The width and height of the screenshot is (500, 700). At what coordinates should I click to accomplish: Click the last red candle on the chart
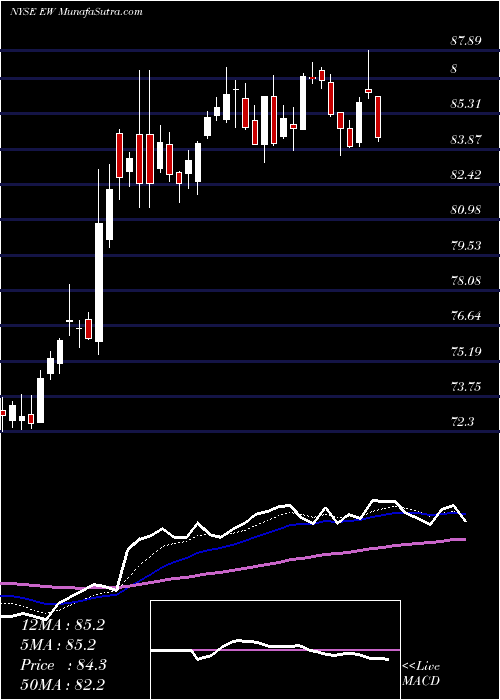(x=378, y=117)
